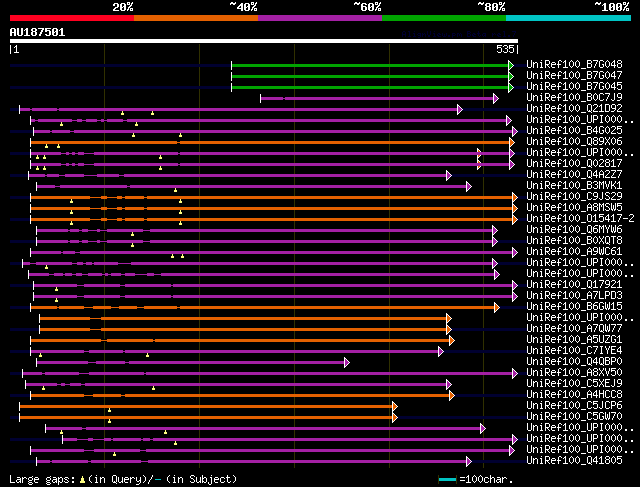
Task: Click the purple alignment bar of UniRef100_Q6MYW6
Action: point(265,231)
